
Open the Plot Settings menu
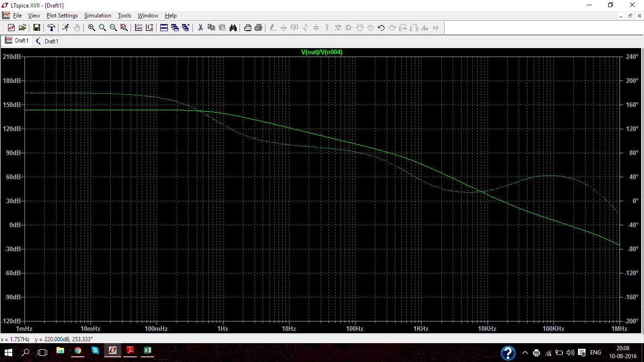[x=62, y=16]
